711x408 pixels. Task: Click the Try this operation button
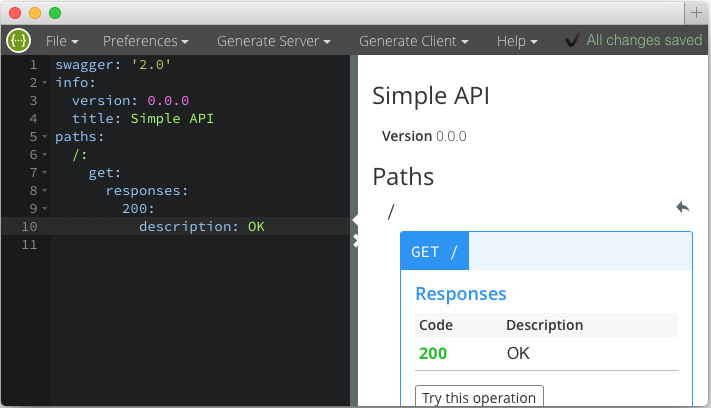479,397
